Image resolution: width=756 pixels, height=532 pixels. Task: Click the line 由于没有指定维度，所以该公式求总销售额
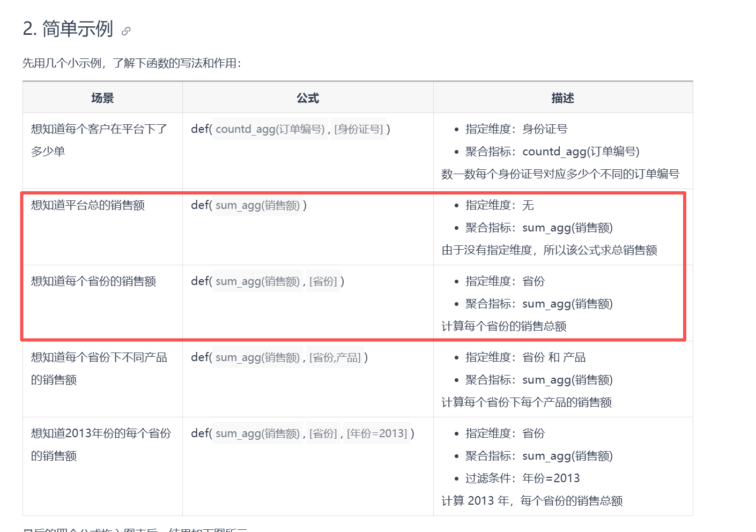[550, 250]
